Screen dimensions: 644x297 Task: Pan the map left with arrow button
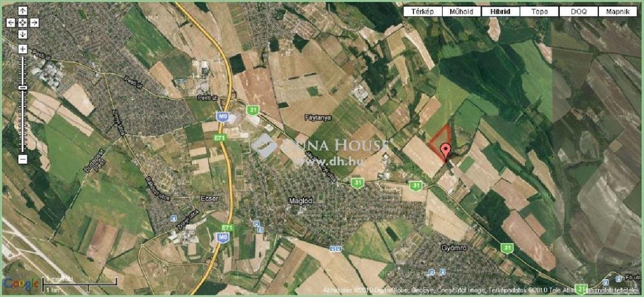tap(11, 23)
